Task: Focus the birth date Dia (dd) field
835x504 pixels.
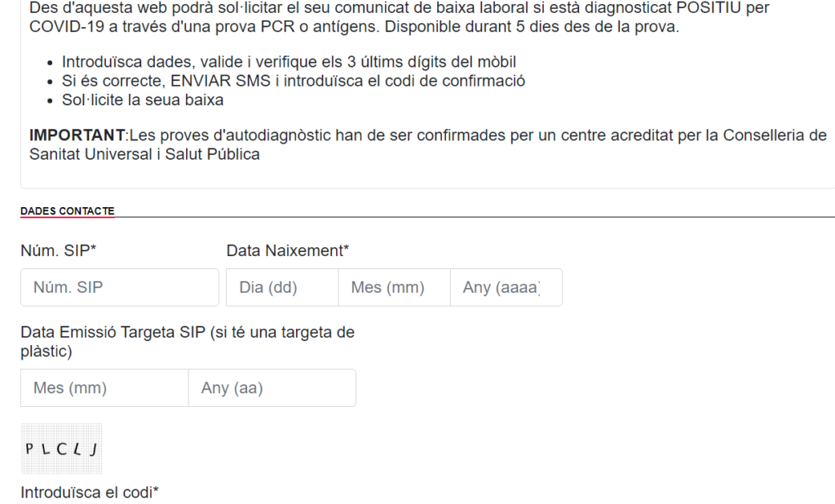Action: pyautogui.click(x=281, y=287)
